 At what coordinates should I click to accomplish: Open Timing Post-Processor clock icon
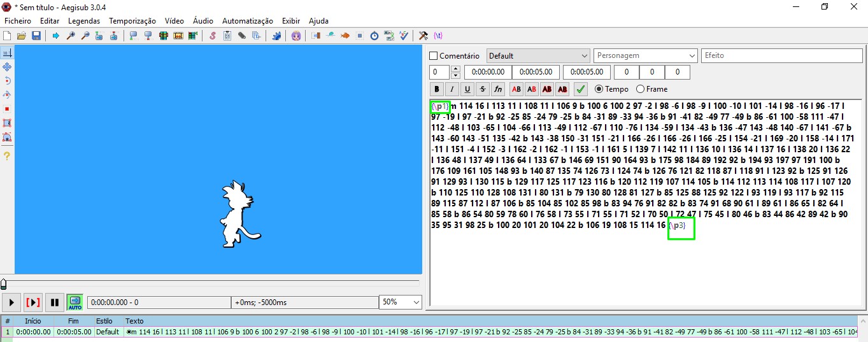[374, 36]
